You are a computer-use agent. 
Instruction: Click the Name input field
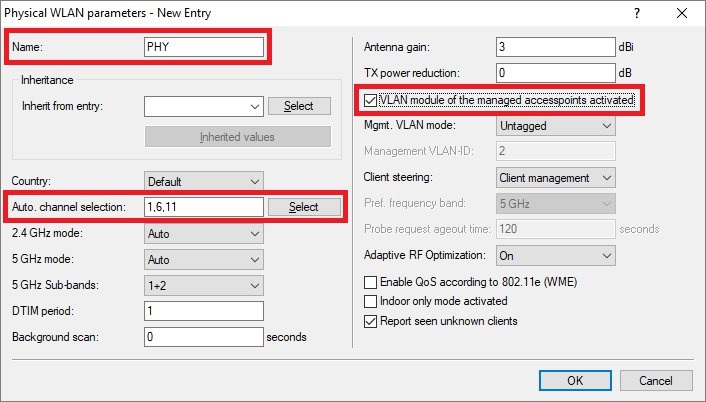click(x=204, y=47)
